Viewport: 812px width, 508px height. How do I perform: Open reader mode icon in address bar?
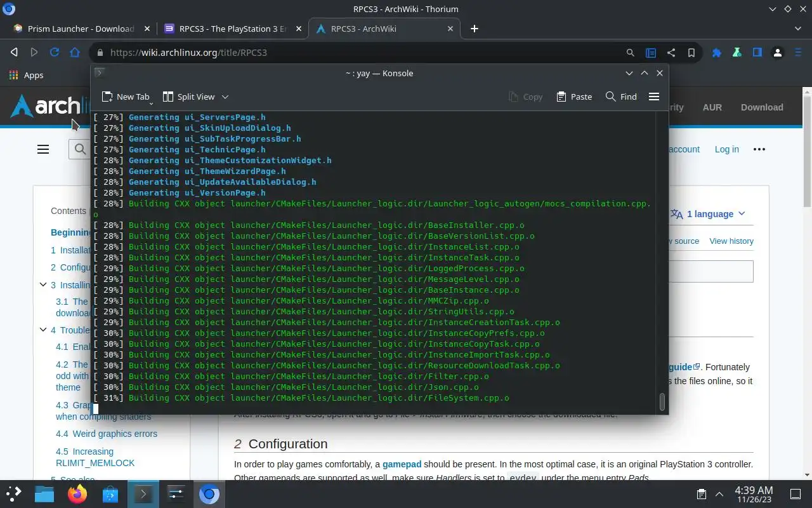tap(651, 53)
